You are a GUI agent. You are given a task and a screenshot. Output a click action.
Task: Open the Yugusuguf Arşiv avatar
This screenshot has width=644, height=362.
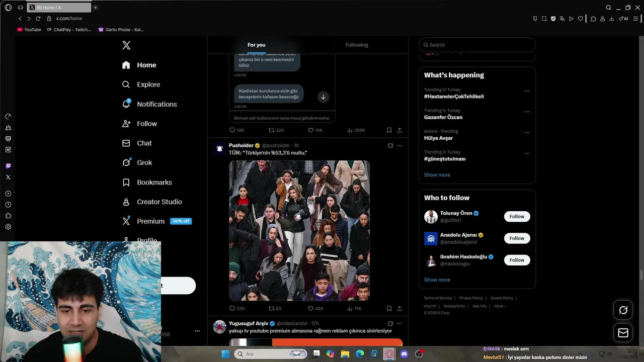point(219,327)
